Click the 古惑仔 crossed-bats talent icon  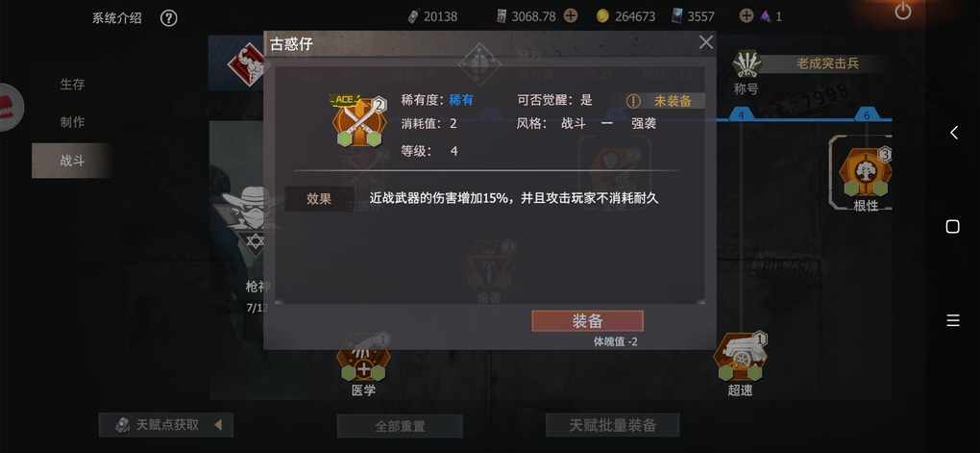(358, 121)
